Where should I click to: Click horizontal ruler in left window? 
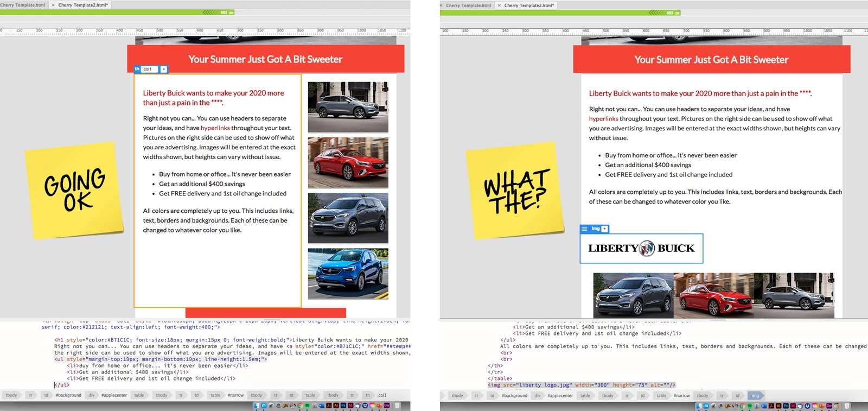pos(205,31)
